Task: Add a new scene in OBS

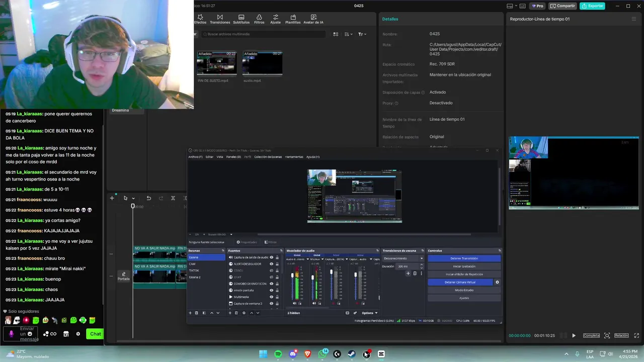Action: (190, 313)
